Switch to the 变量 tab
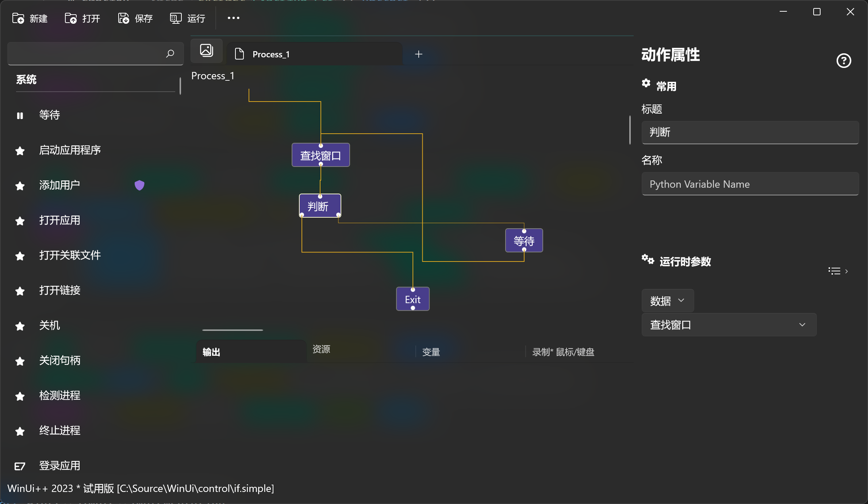 [x=431, y=352]
